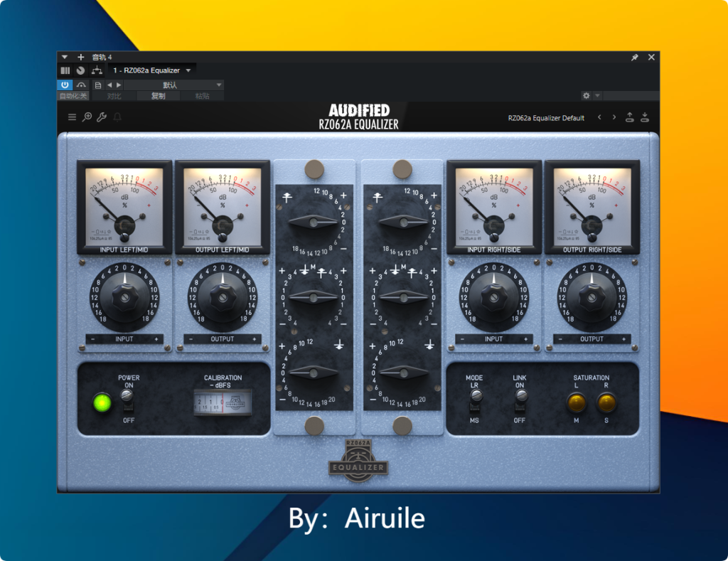Click the minus sign on left OUTPUT label
This screenshot has width=728, height=561.
click(x=191, y=339)
